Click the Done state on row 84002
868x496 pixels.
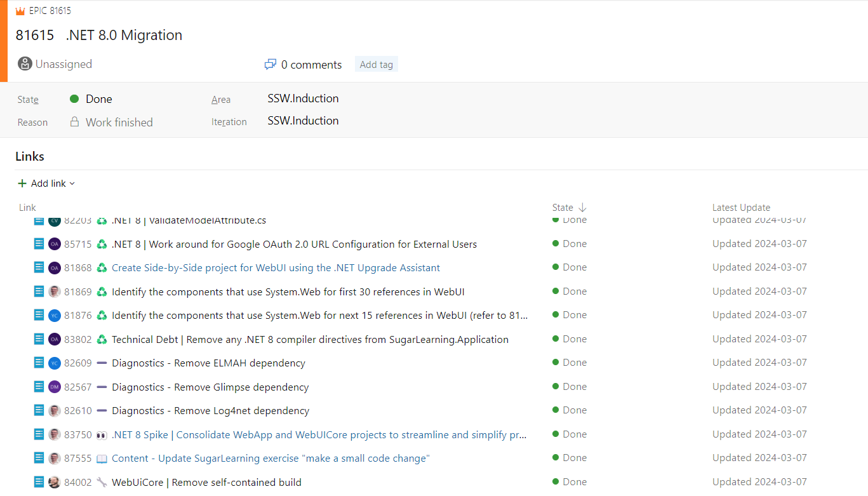(570, 482)
